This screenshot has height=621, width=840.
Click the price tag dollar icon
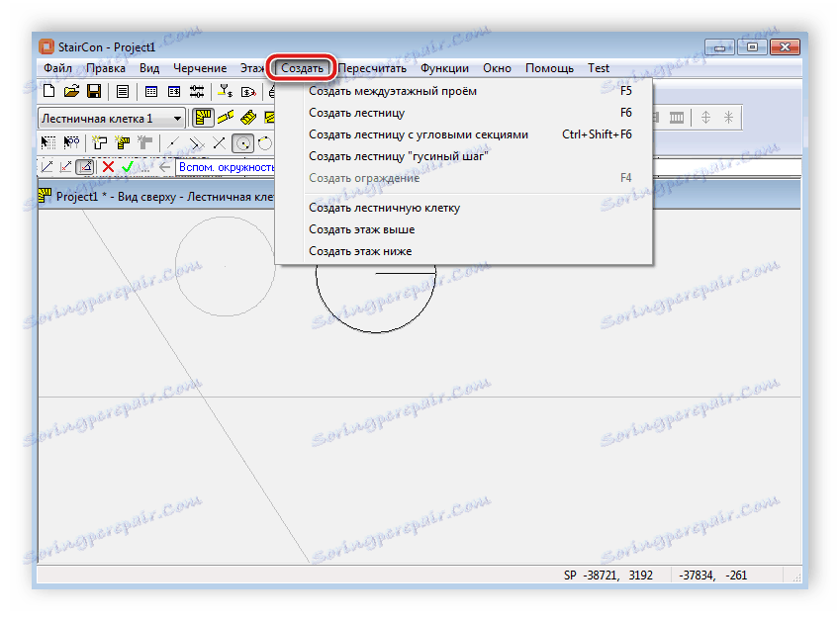coord(248,92)
